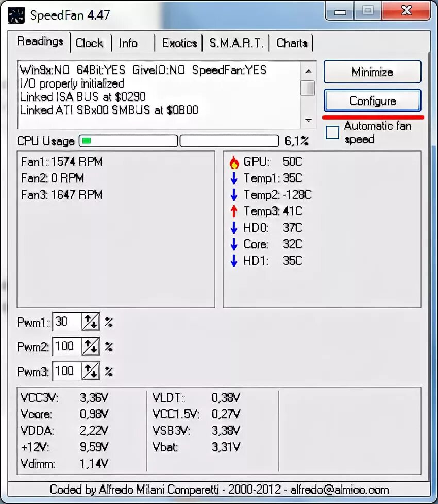This screenshot has width=438, height=504.
Task: Click the blue down arrow beside Temp2
Action: pyautogui.click(x=234, y=195)
